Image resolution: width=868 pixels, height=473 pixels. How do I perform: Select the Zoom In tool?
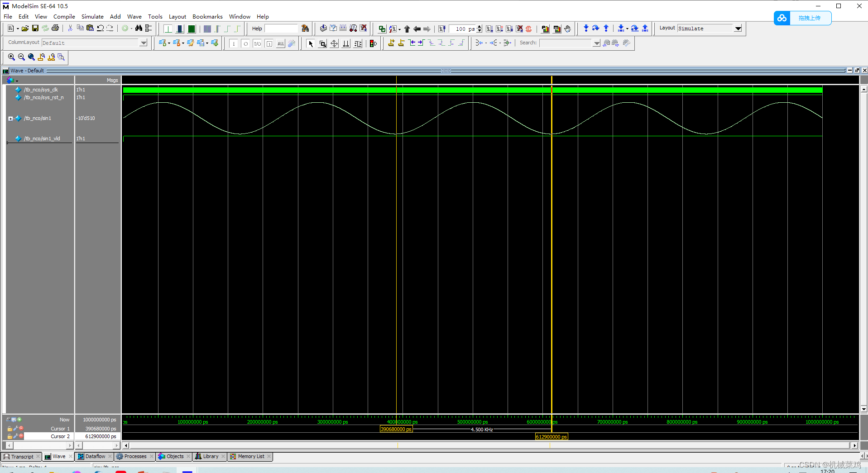11,57
